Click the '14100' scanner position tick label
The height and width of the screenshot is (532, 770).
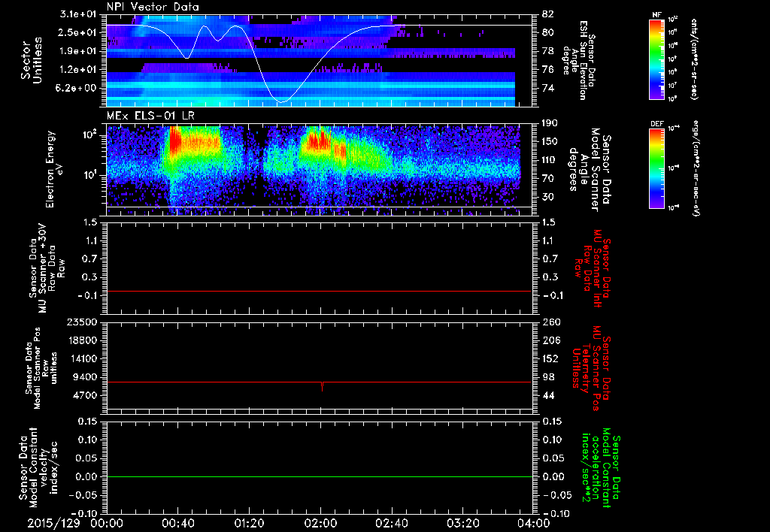point(83,358)
